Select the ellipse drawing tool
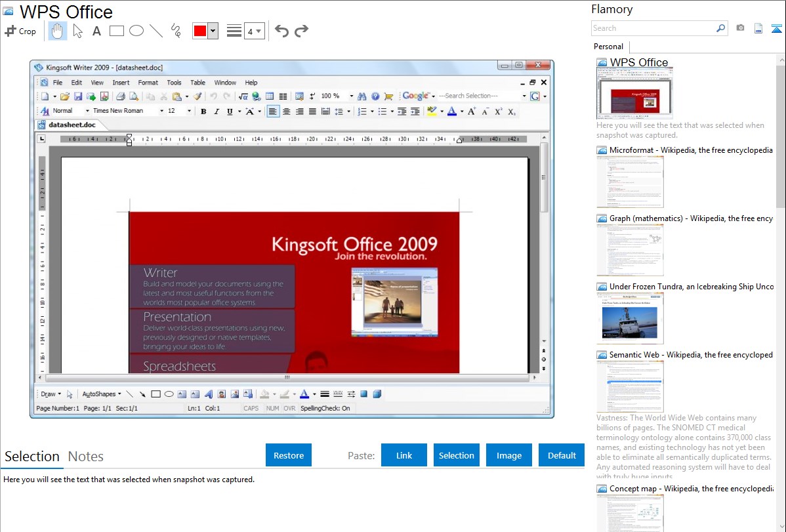 click(x=136, y=31)
